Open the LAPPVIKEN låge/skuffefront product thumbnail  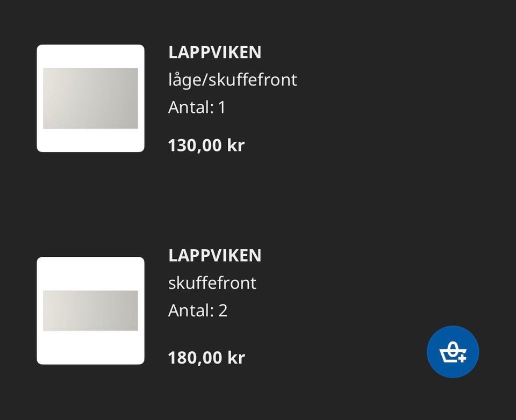tap(90, 98)
